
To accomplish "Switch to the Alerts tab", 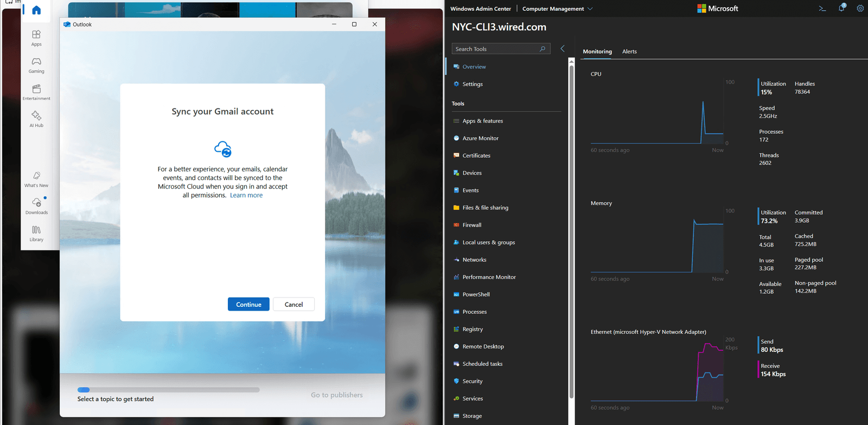I will click(x=629, y=51).
